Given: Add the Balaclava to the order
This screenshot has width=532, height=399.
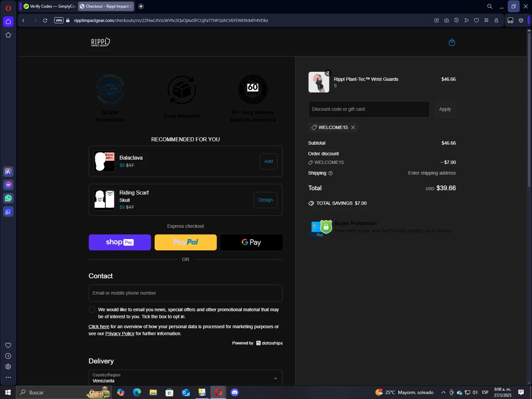Looking at the screenshot, I should [268, 161].
